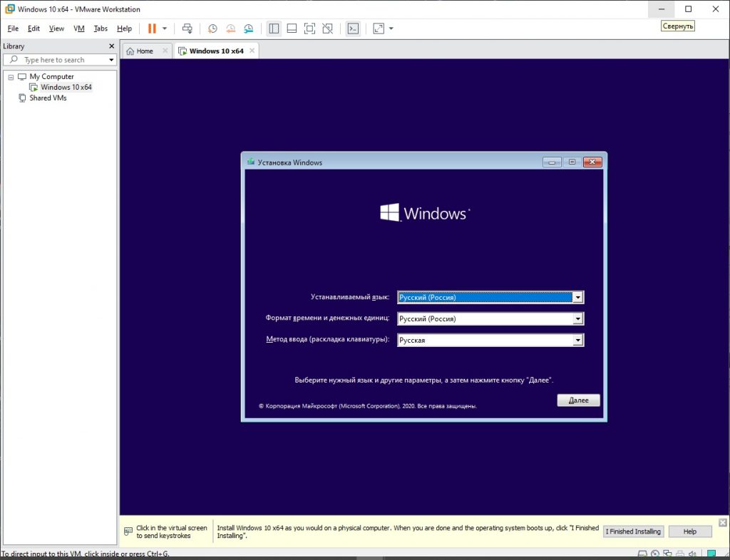Toggle the thumbnail bar view icon
730x560 pixels.
click(x=292, y=28)
